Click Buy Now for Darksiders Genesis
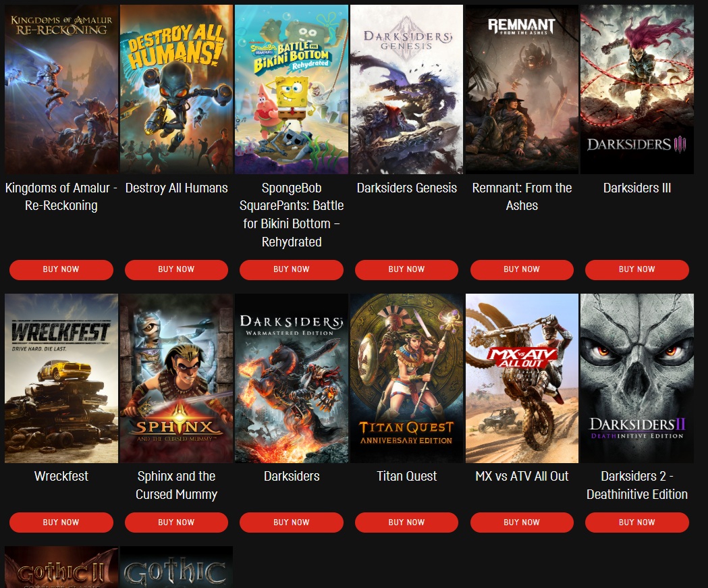The width and height of the screenshot is (708, 588). click(x=406, y=269)
